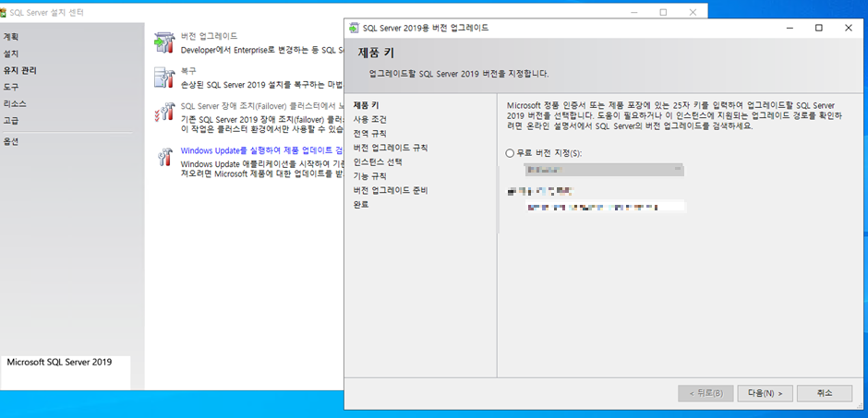
Task: Click the Failover cluster node removal icon
Action: point(163,113)
